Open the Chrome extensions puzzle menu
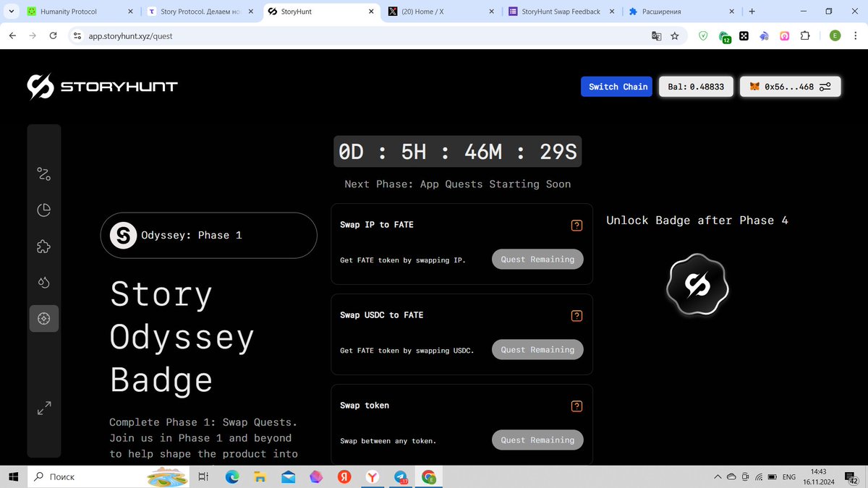This screenshot has width=868, height=488. (x=805, y=35)
